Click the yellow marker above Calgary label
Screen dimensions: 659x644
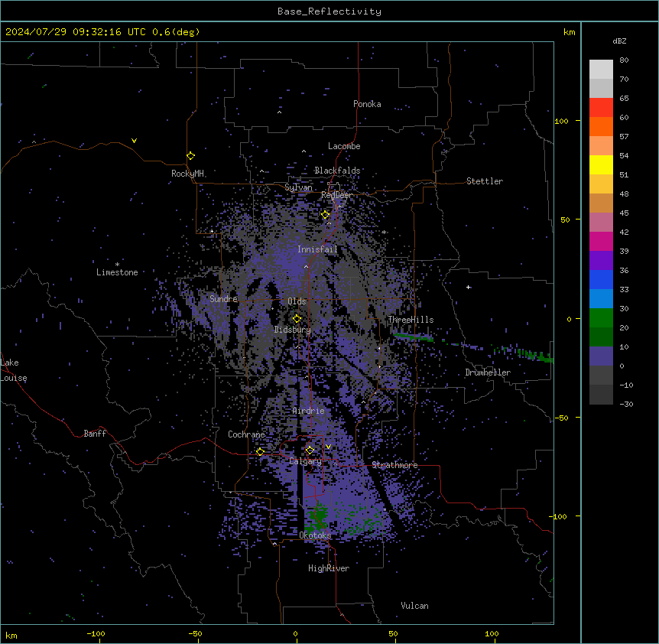point(310,450)
